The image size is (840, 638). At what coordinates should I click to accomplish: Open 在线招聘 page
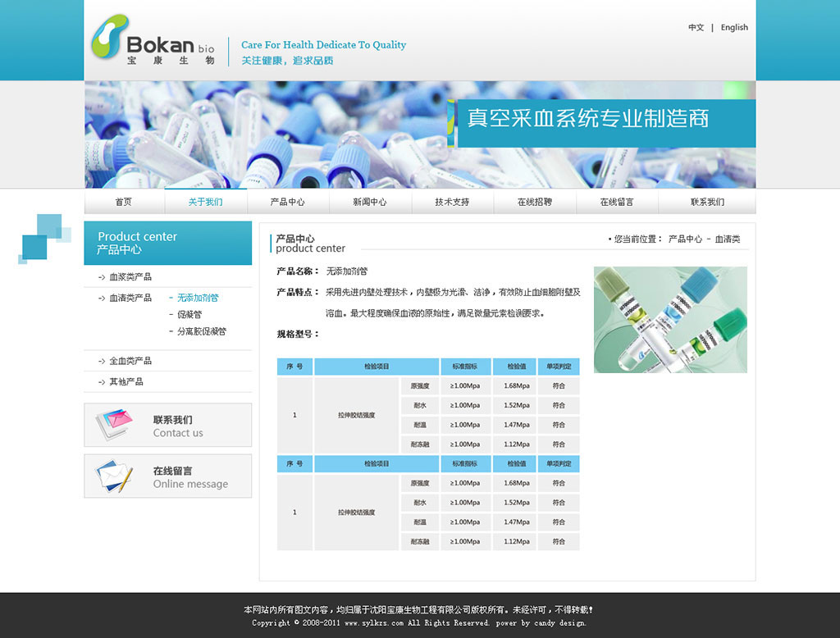click(535, 202)
